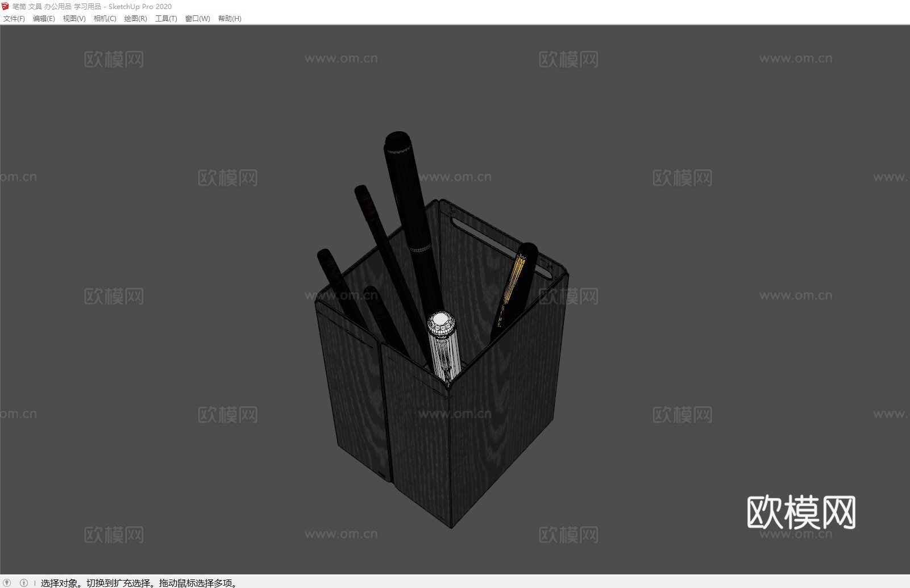The height and width of the screenshot is (588, 910).
Task: Open the 工具(T) menu
Action: [166, 18]
